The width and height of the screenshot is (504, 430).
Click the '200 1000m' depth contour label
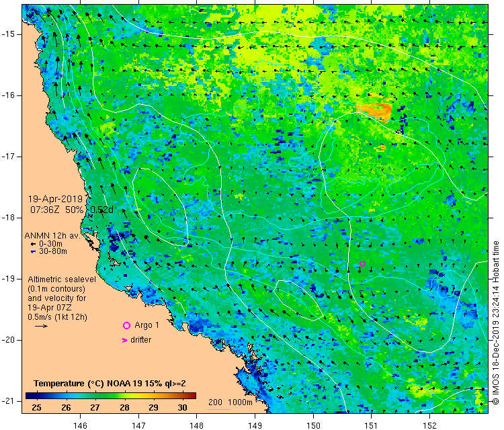coord(230,402)
